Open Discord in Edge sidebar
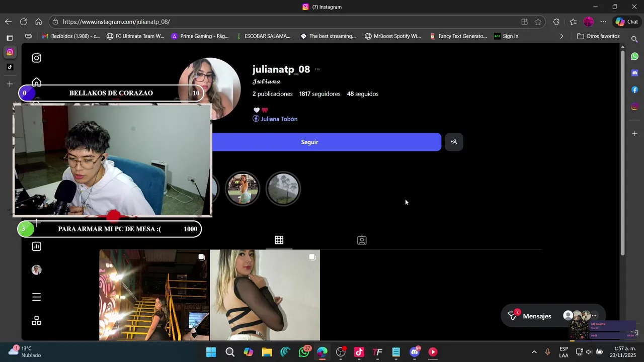The width and height of the screenshot is (644, 362). click(634, 73)
